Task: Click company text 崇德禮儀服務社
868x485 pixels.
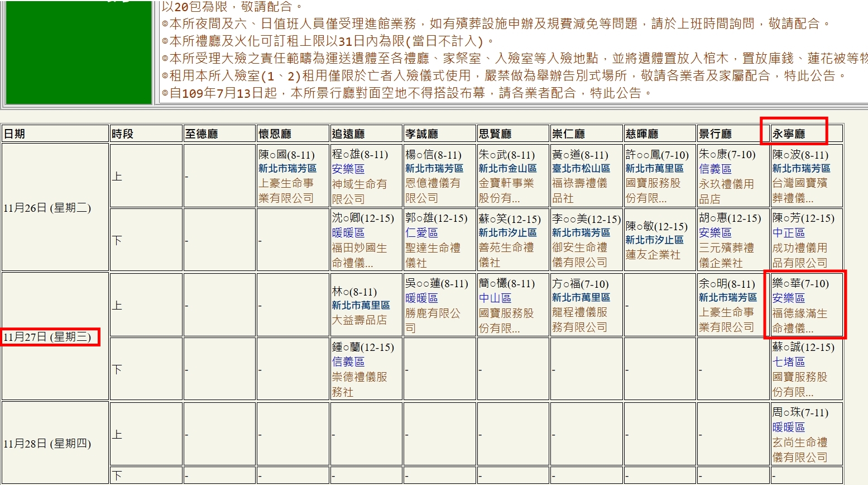Action: point(359,384)
